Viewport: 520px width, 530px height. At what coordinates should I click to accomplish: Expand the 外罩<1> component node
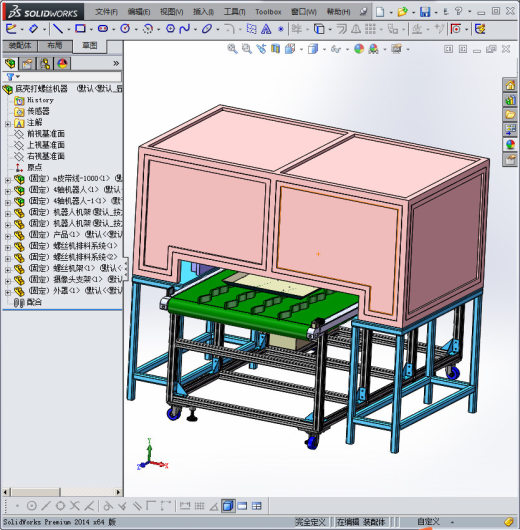(x=7, y=292)
